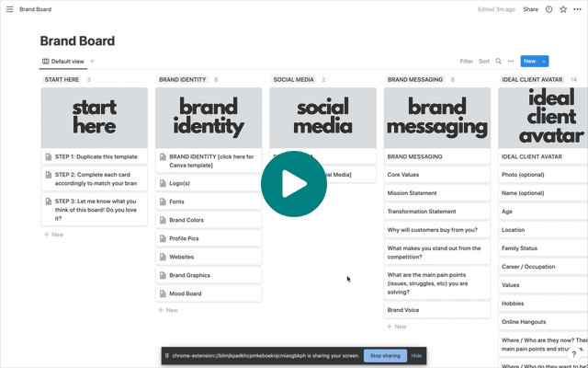
Task: Open the Core Values card
Action: [437, 175]
